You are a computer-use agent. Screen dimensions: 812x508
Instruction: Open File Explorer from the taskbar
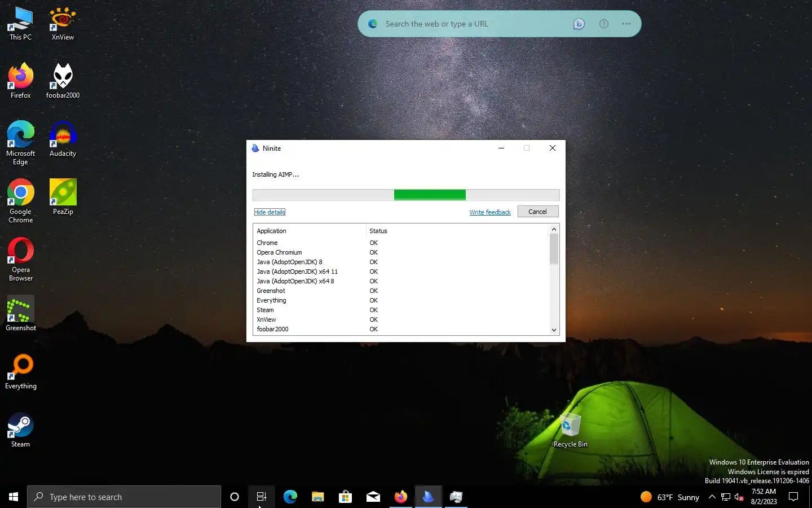[x=317, y=497]
